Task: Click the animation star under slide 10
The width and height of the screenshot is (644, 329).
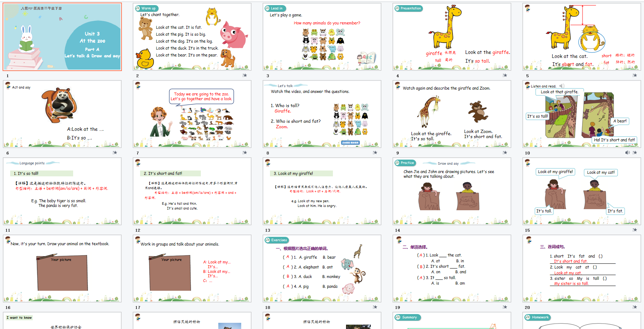Action: 635,153
